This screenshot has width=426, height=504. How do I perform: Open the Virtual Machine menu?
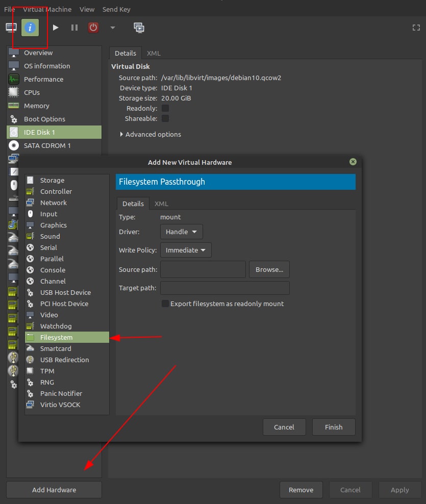[47, 9]
